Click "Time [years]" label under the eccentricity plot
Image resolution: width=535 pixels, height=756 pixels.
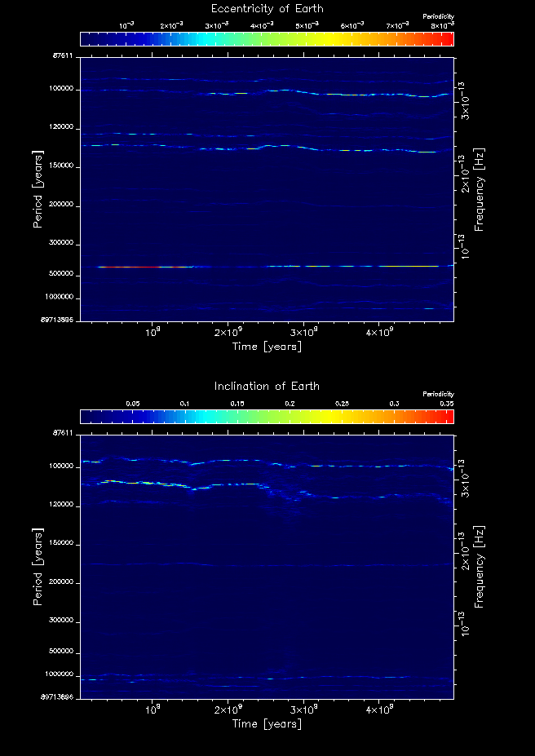(x=267, y=347)
